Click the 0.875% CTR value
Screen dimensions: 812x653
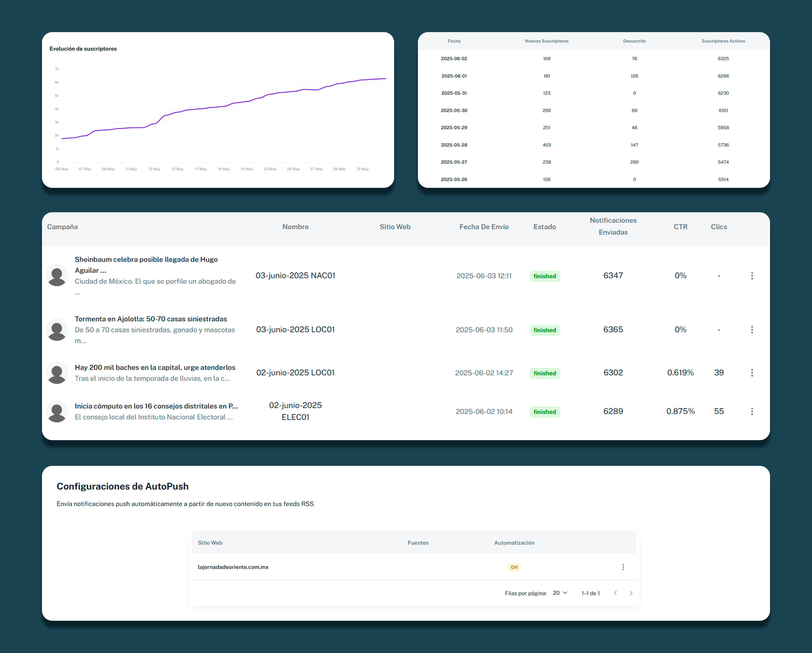click(x=680, y=411)
